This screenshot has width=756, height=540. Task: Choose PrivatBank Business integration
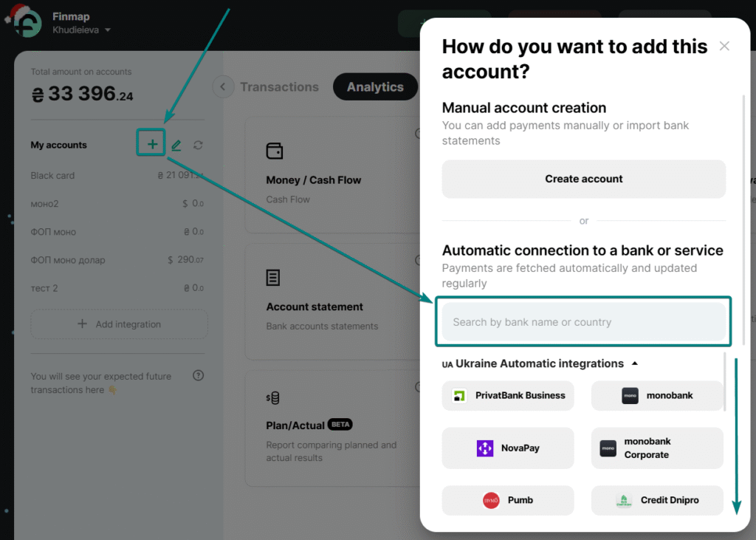(x=508, y=395)
